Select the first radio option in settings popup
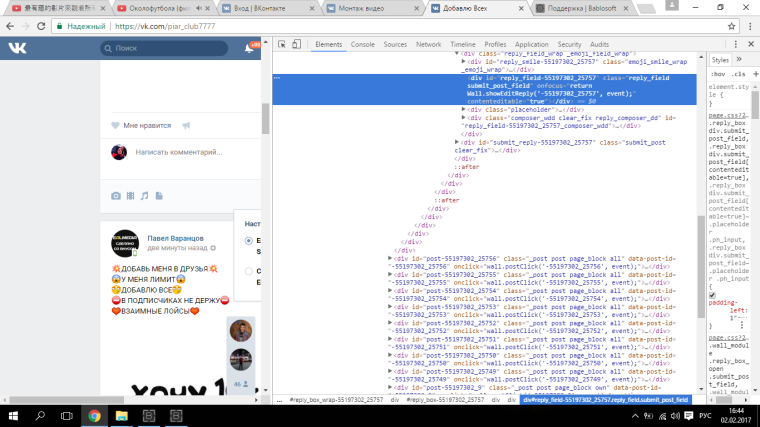The image size is (760, 427). [249, 241]
